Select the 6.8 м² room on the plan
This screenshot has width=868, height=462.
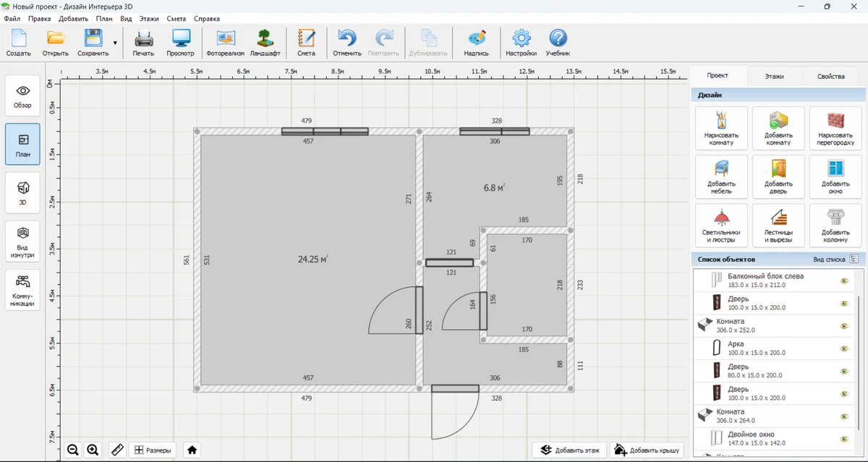click(494, 187)
